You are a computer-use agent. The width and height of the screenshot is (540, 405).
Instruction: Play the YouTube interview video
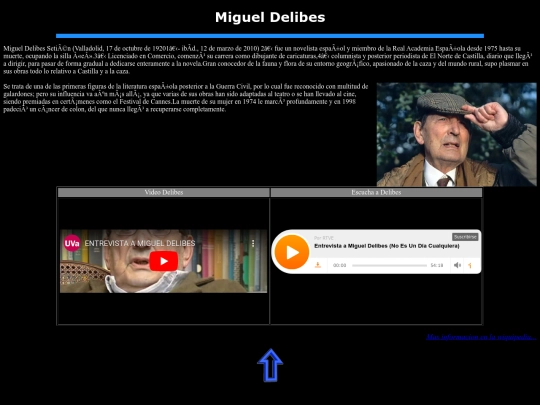pos(164,261)
